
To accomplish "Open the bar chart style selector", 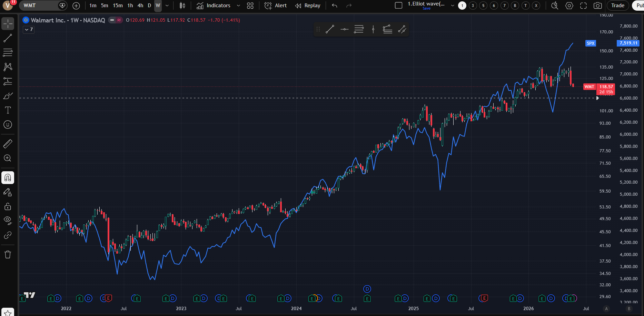I will tap(182, 6).
